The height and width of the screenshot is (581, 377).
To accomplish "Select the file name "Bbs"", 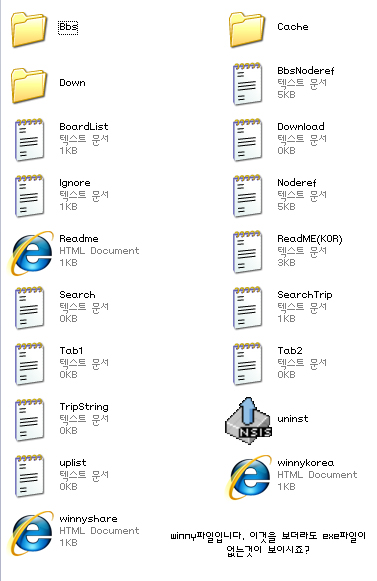I will coord(68,27).
